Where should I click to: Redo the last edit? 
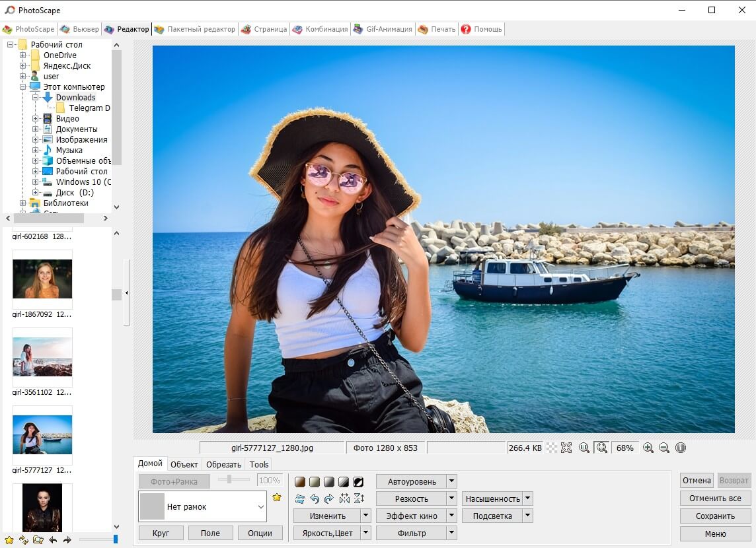tap(329, 498)
